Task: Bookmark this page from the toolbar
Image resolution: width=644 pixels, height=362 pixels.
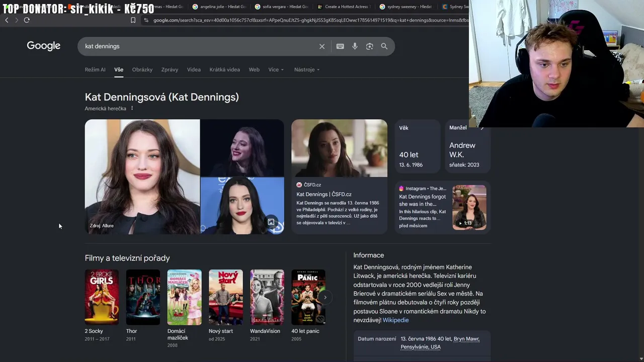Action: 133,20
